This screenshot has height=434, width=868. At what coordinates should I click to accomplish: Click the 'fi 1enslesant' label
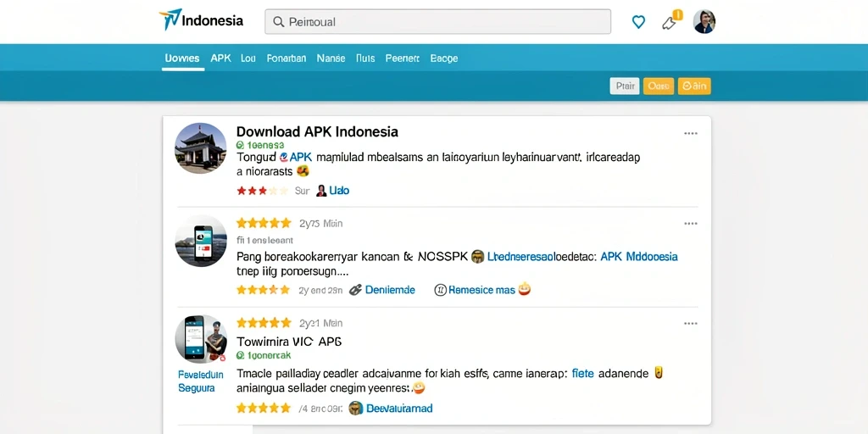coord(264,240)
